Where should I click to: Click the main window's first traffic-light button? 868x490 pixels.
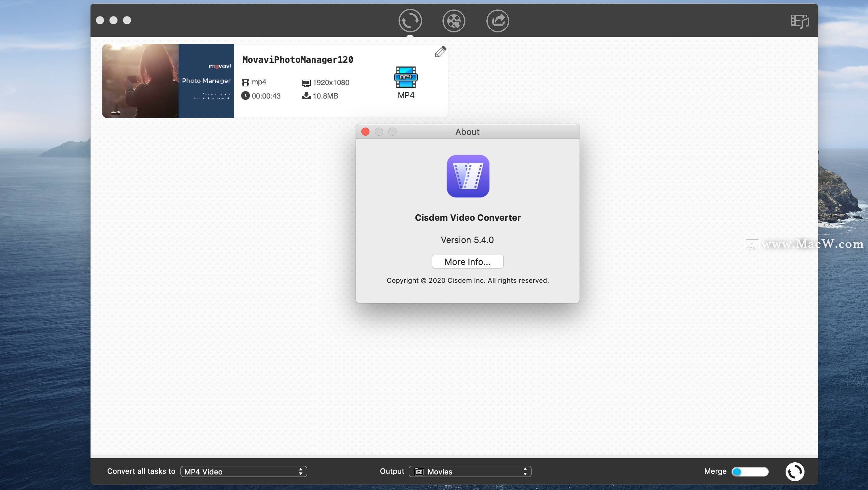[x=100, y=20]
